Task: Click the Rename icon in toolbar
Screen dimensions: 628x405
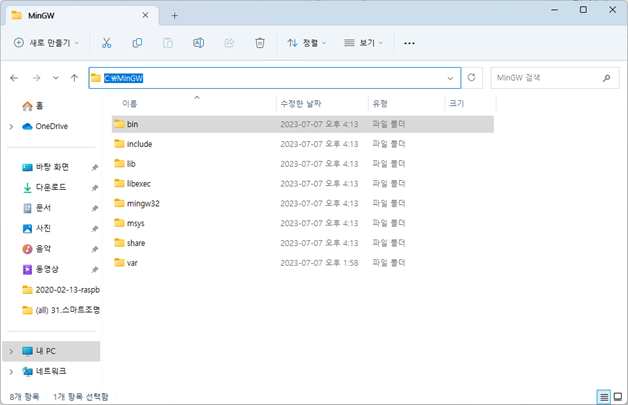Action: click(x=199, y=43)
